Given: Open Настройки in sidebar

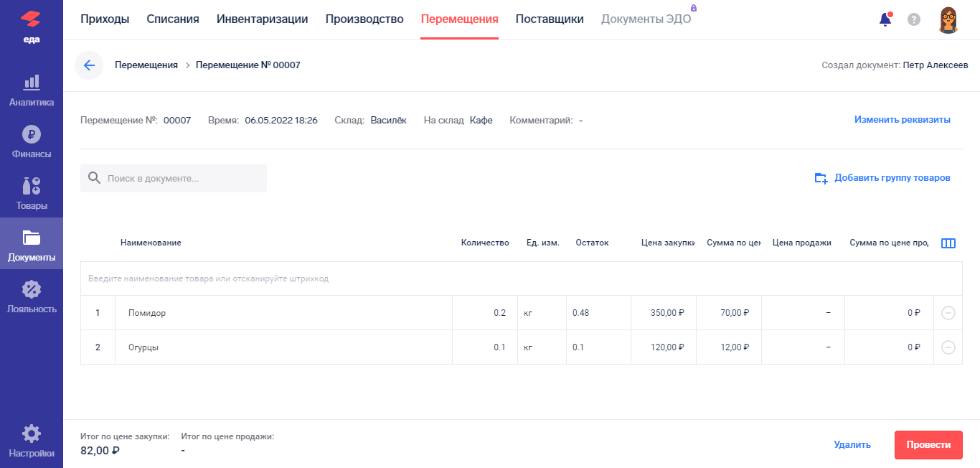Looking at the screenshot, I should click(32, 441).
